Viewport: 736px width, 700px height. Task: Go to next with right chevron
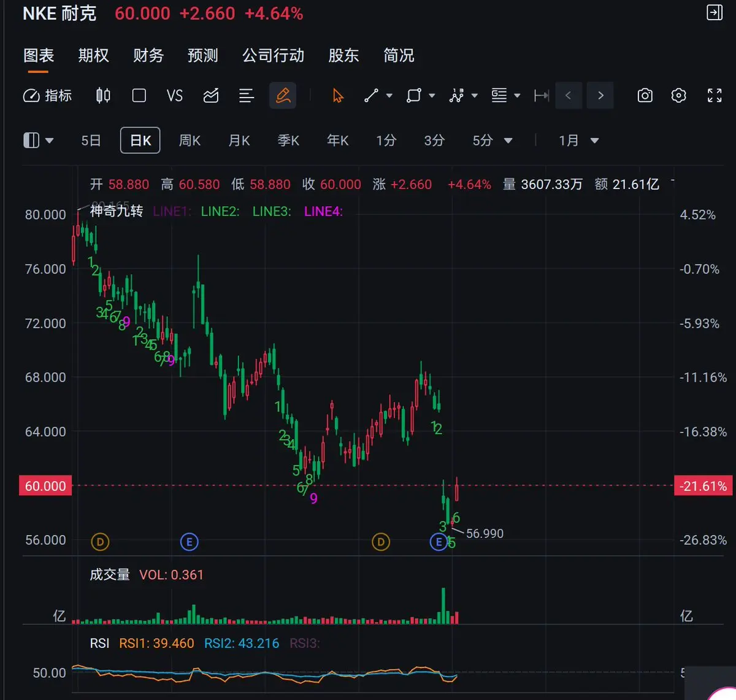(x=600, y=96)
